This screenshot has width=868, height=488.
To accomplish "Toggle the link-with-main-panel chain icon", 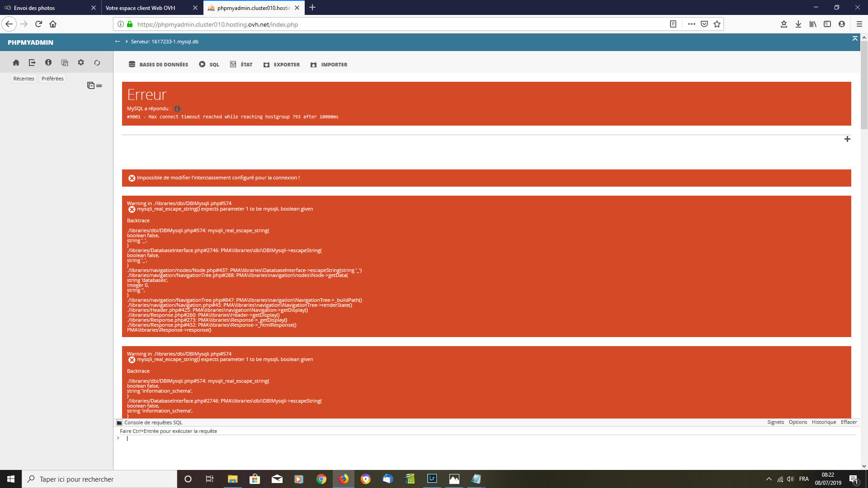I will point(99,85).
